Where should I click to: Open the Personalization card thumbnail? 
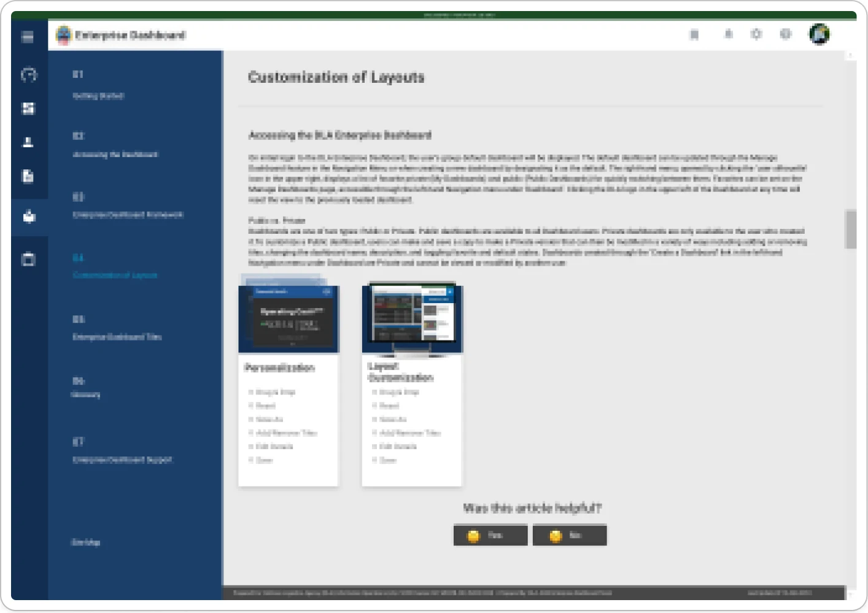pos(289,319)
